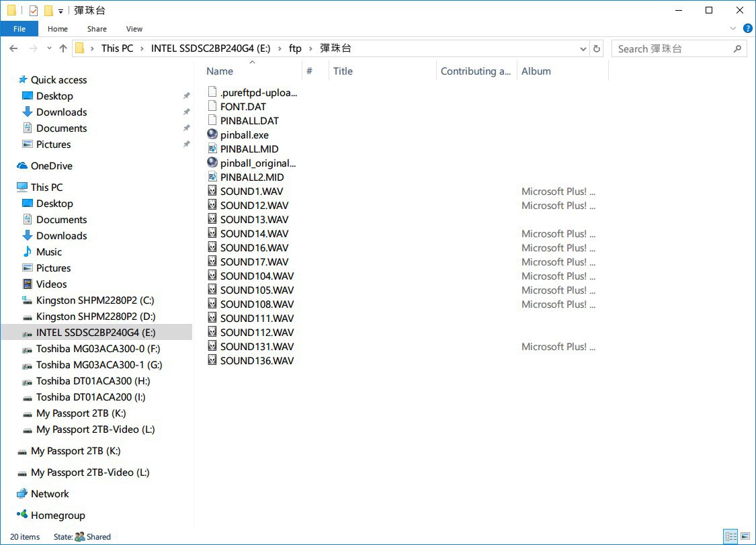Refresh the current folder view
The height and width of the screenshot is (545, 756).
[597, 48]
